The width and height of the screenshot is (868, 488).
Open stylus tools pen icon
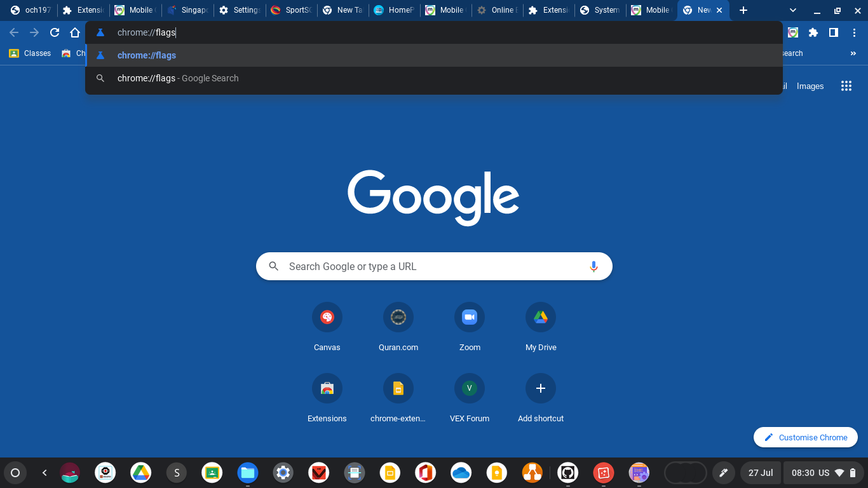coord(722,473)
